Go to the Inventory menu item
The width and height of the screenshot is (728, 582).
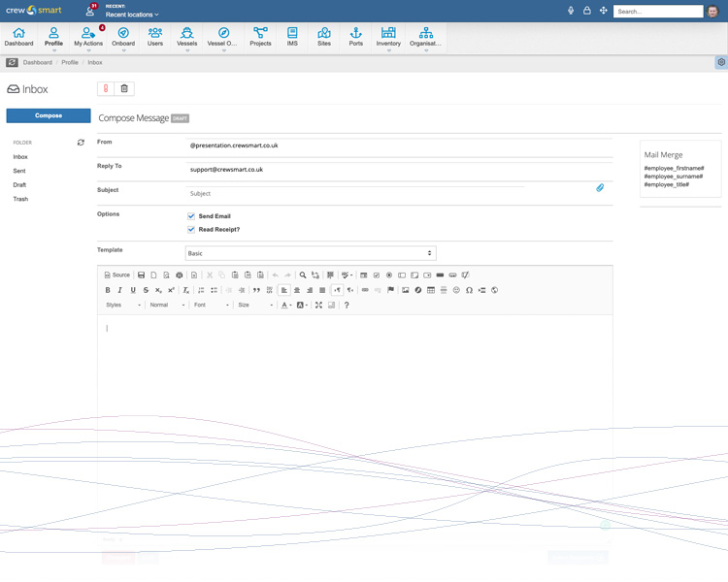click(x=388, y=38)
